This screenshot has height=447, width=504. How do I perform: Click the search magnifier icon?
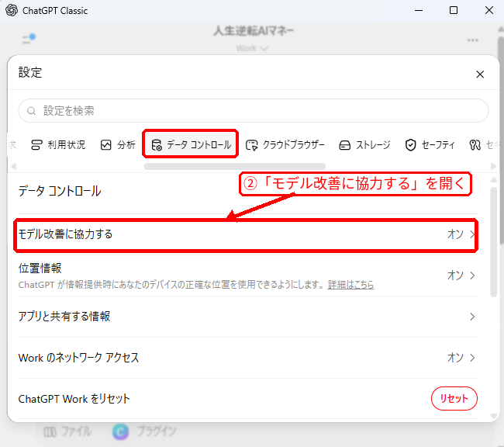tap(31, 111)
